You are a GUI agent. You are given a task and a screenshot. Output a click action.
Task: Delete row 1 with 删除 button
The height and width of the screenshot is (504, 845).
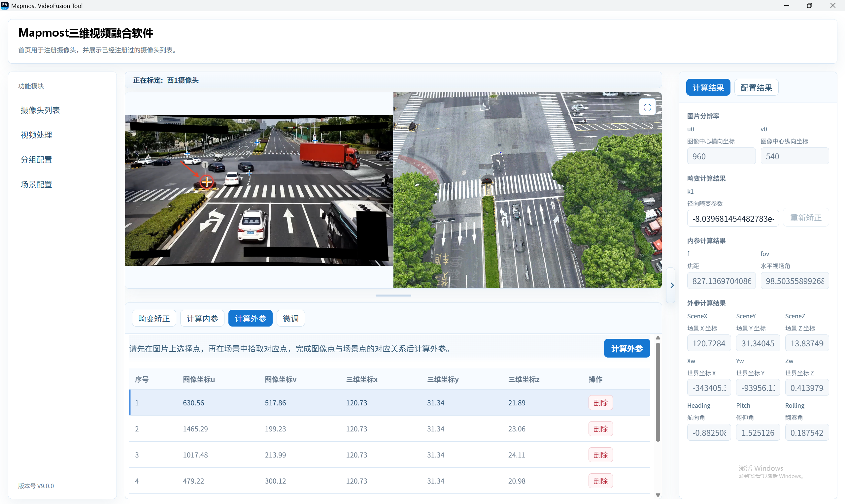(600, 402)
